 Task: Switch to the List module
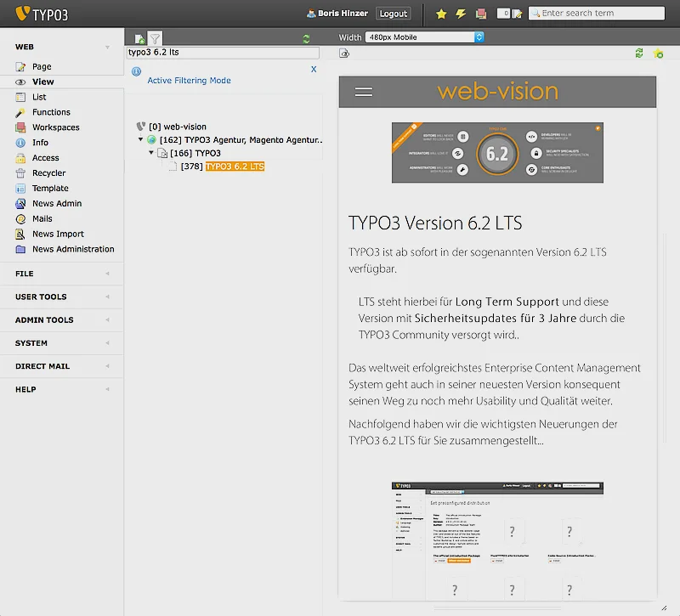[38, 96]
